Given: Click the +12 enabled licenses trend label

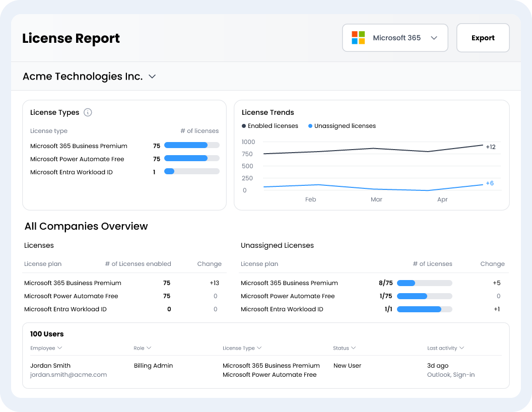Looking at the screenshot, I should 490,147.
